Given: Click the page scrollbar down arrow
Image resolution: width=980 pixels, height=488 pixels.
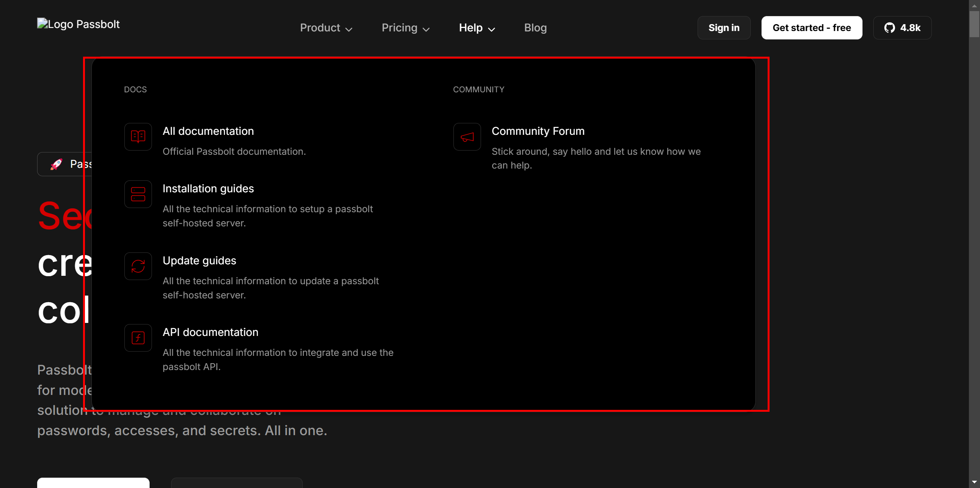Looking at the screenshot, I should (974, 482).
